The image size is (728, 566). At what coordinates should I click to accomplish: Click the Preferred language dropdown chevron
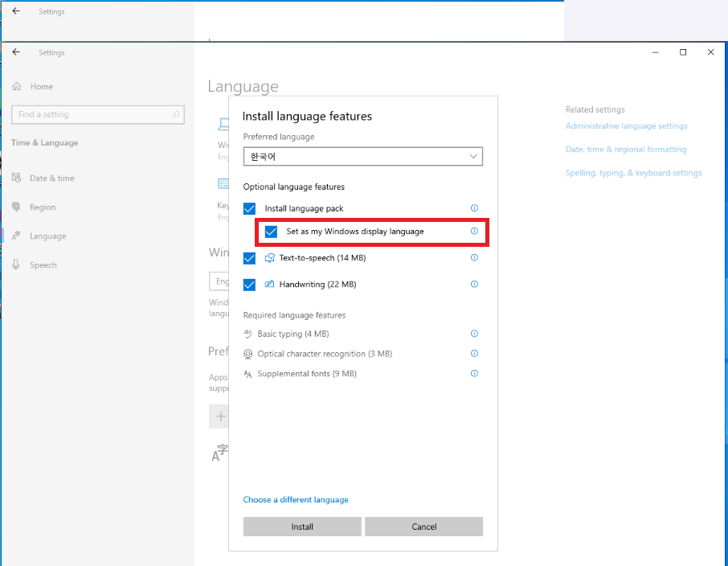pyautogui.click(x=473, y=157)
